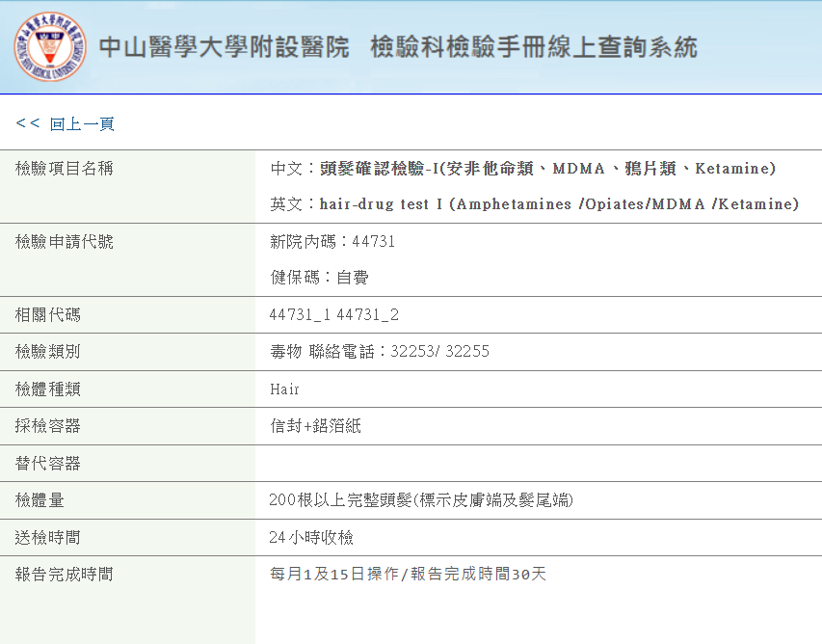Viewport: 822px width, 644px height.
Task: Select the 檢驗申請代號 label
Action: 64,242
